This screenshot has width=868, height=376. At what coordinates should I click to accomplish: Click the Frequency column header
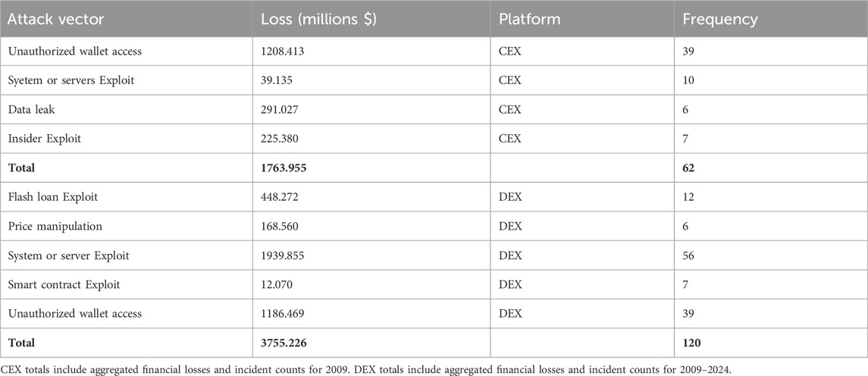[720, 19]
